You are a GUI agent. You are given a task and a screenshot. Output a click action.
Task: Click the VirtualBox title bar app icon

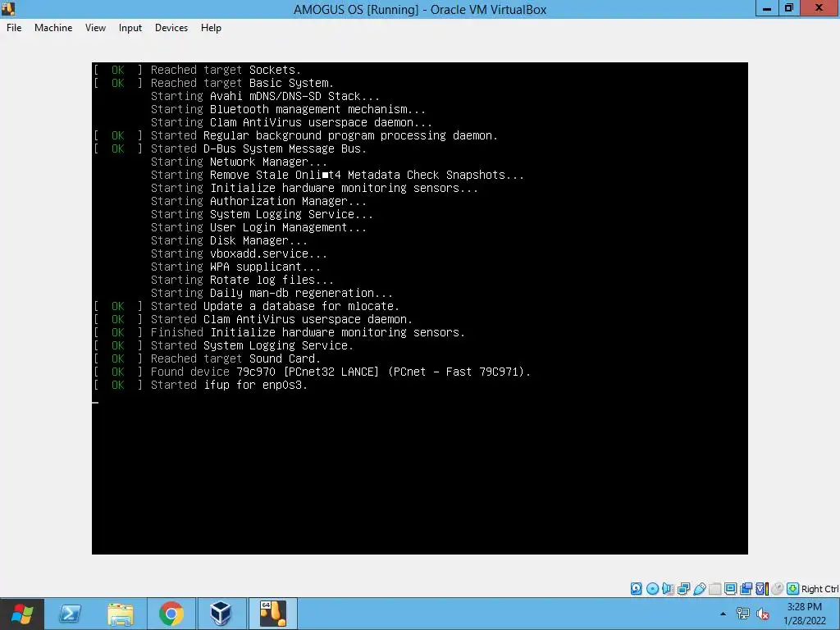tap(7, 8)
